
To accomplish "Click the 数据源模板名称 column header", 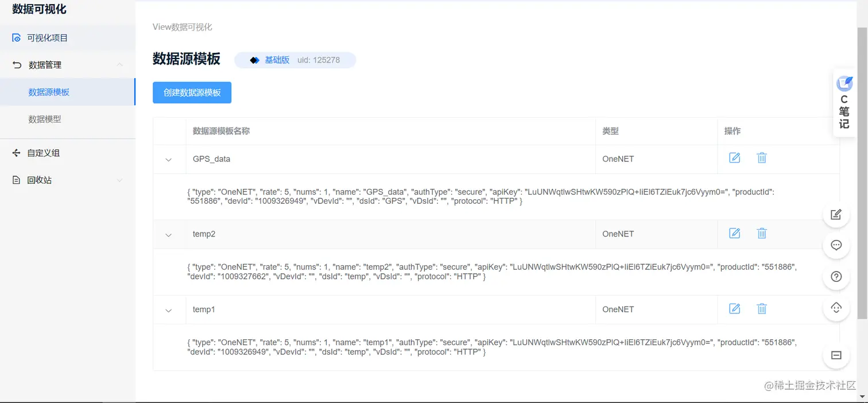I will 221,131.
